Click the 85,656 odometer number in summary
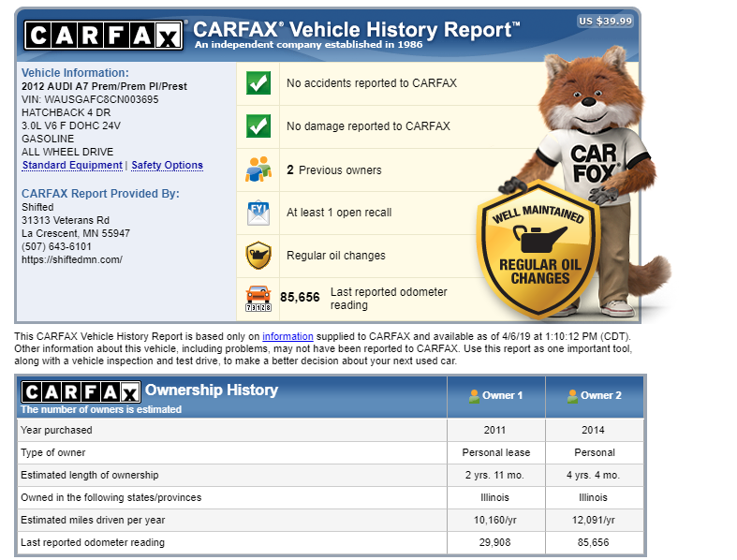Image resolution: width=737 pixels, height=560 pixels. pyautogui.click(x=300, y=297)
